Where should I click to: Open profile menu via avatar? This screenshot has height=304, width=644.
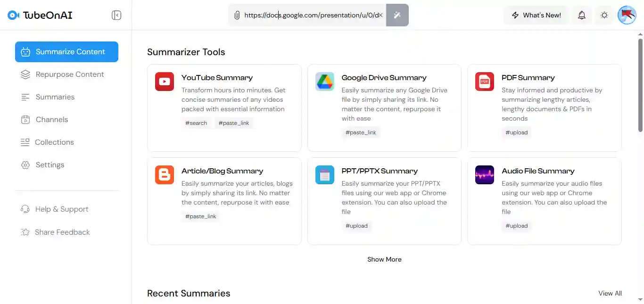coord(627,15)
